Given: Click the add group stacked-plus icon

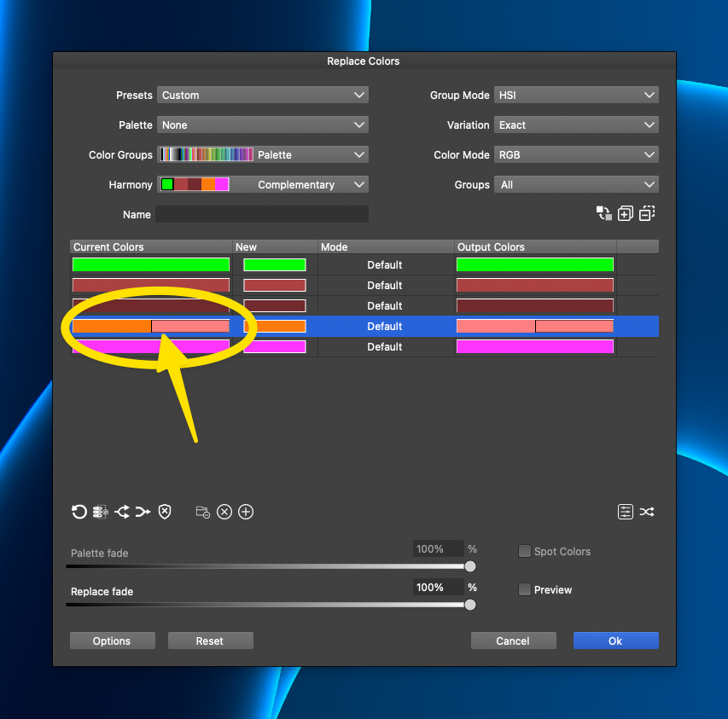Looking at the screenshot, I should [626, 214].
